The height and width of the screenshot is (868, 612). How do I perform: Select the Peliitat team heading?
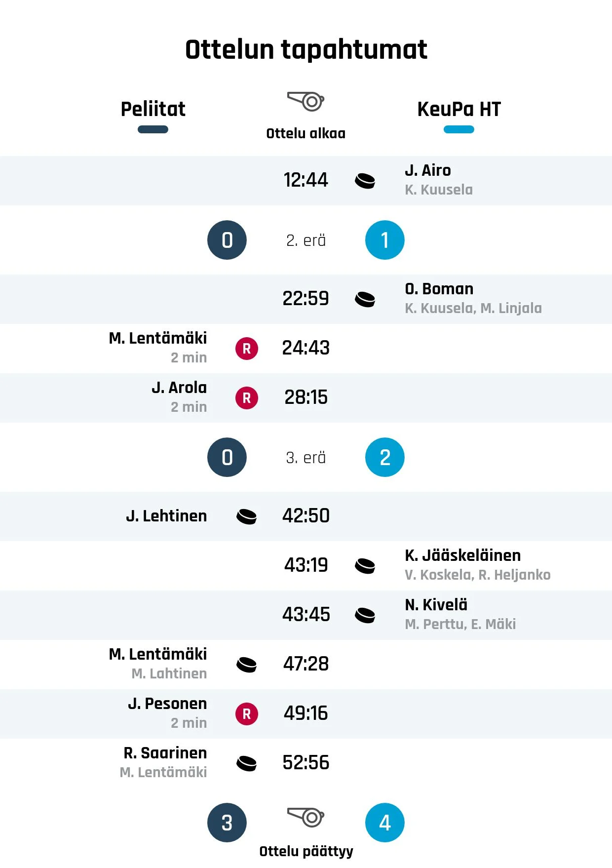pyautogui.click(x=153, y=109)
